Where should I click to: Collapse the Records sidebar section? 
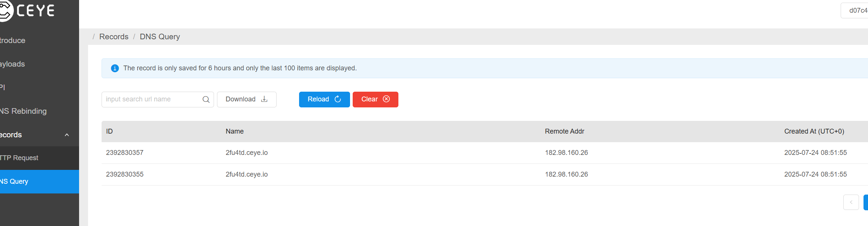point(67,135)
